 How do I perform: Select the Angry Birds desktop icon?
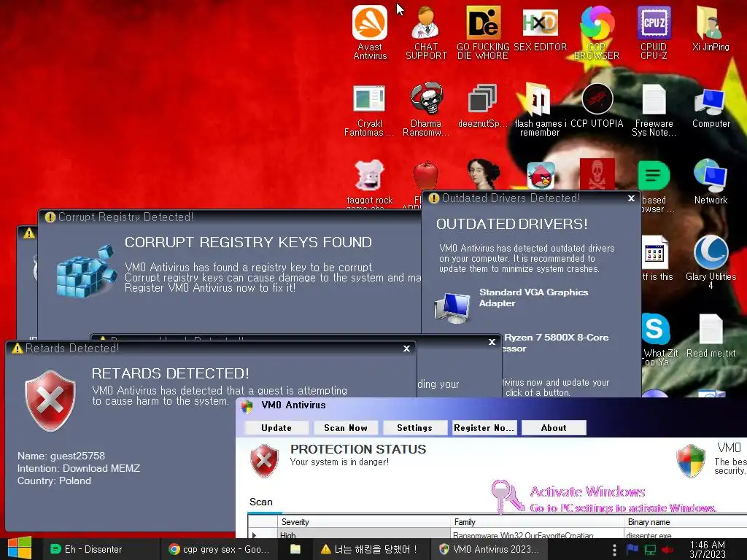[541, 175]
